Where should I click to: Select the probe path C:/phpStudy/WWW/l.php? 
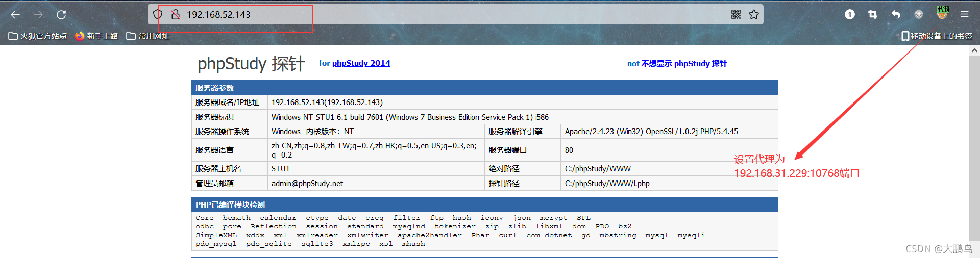tap(607, 184)
